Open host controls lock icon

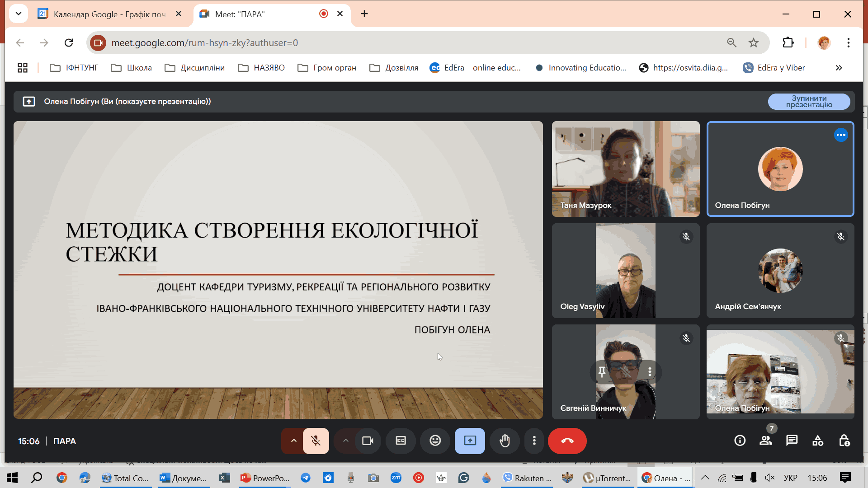pyautogui.click(x=844, y=441)
